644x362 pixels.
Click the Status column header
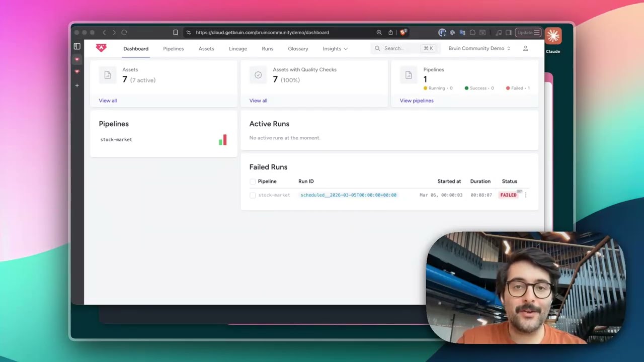point(510,182)
